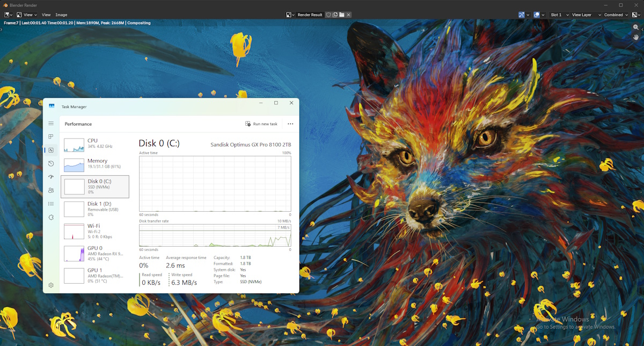Viewport: 644px width, 346px height.
Task: Click the Disk 0 (C:) heading
Action: pos(159,143)
